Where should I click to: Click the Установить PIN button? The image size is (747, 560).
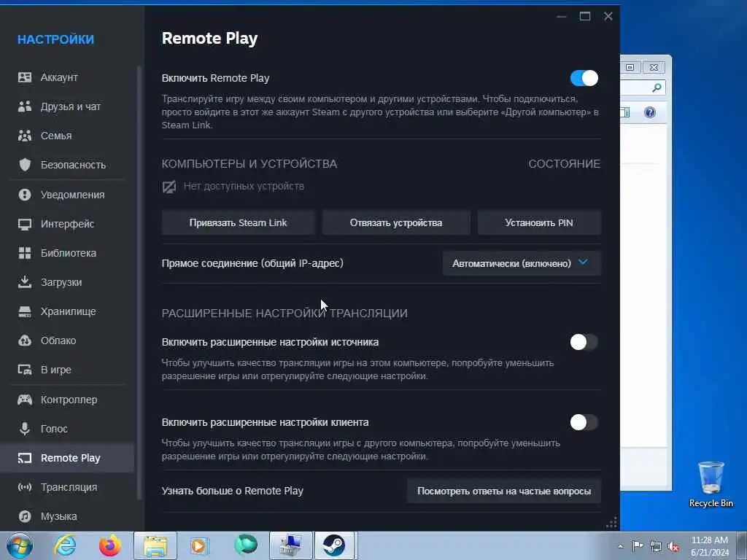[x=539, y=223]
